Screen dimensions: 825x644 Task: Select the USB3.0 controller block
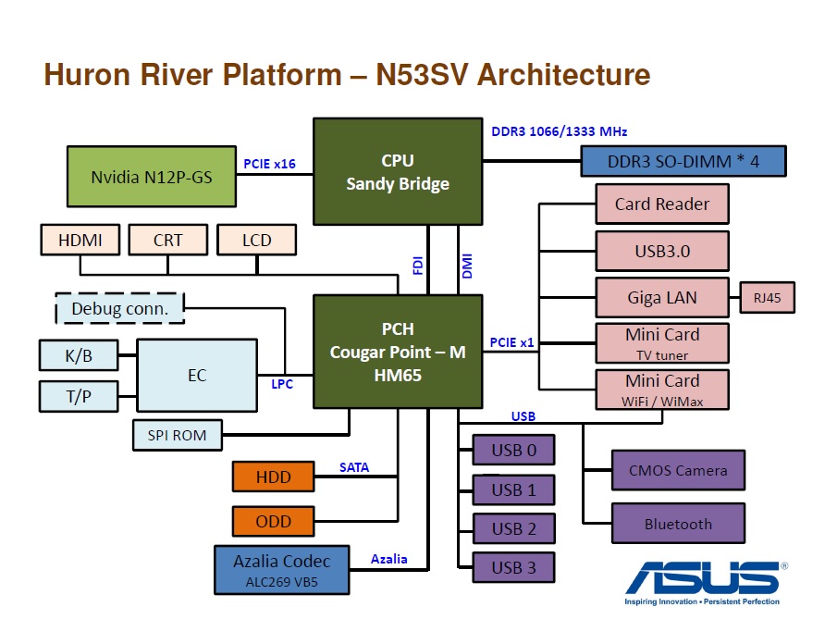(x=662, y=251)
